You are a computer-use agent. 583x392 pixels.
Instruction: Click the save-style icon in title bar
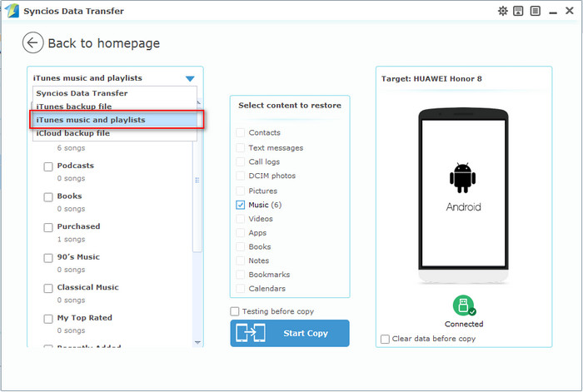click(518, 11)
